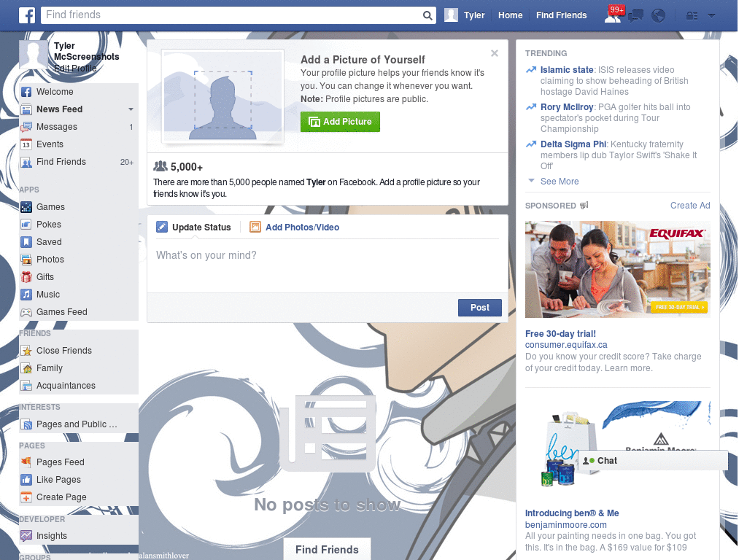Image resolution: width=747 pixels, height=560 pixels.
Task: Click Introducing ben® & Me ad headline
Action: coord(572,513)
